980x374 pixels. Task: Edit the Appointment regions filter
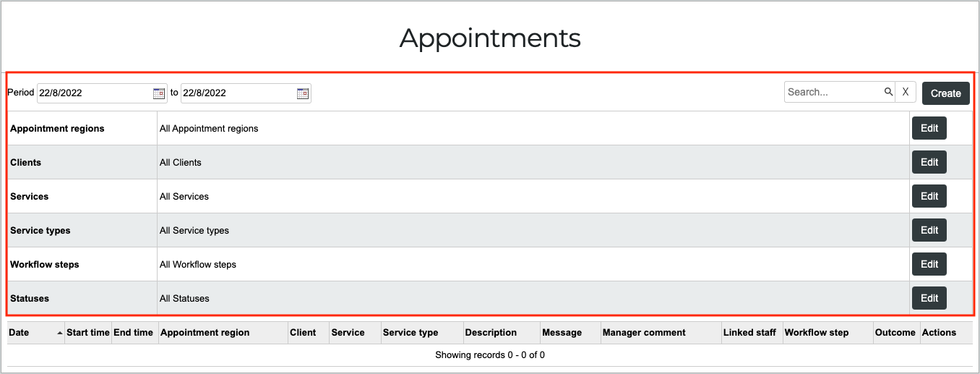click(929, 128)
